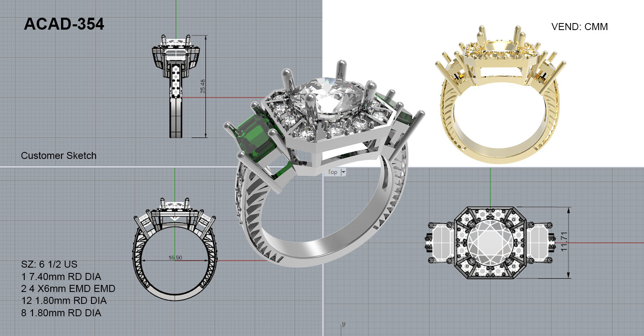Select the 25.48 height dimension
The image size is (644, 336).
pos(203,86)
